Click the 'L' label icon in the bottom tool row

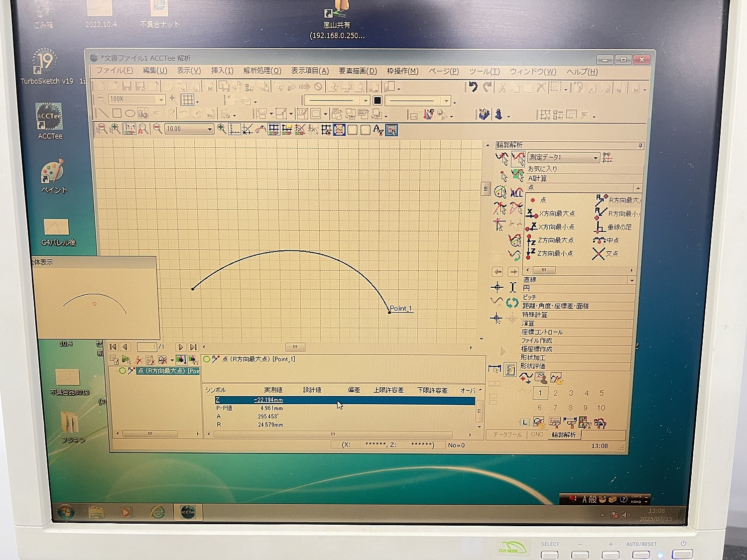(x=524, y=423)
